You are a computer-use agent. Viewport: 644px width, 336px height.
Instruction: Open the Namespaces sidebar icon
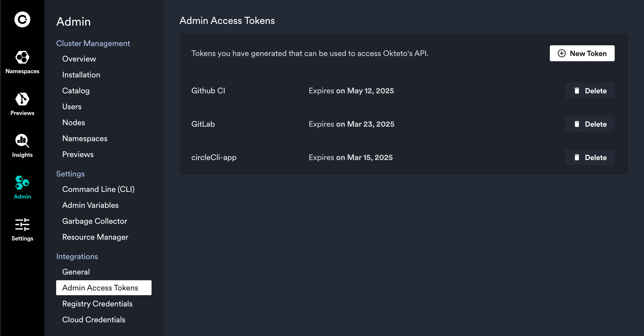point(22,57)
